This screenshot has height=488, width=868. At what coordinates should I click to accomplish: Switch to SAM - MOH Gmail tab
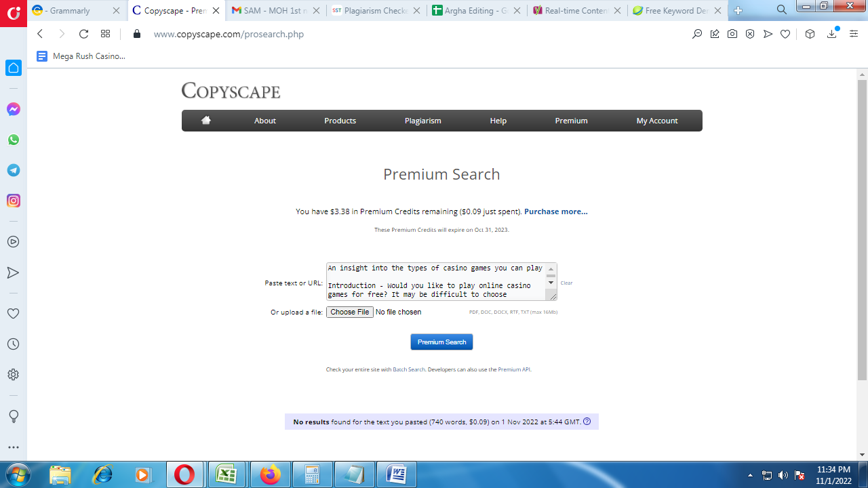click(x=276, y=11)
